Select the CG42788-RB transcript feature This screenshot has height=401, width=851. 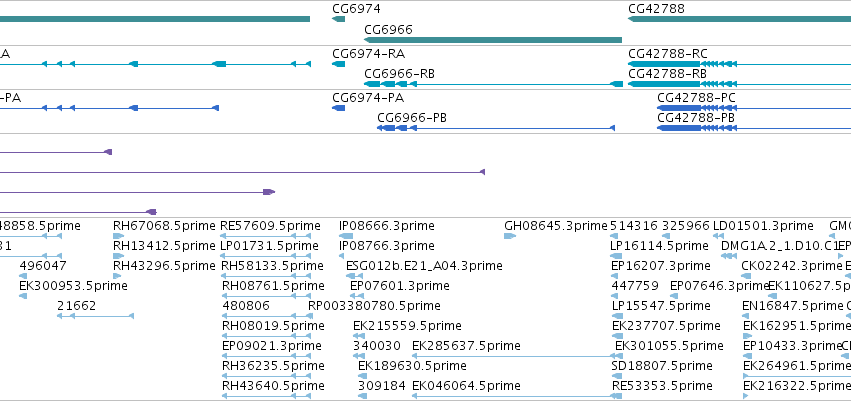click(x=739, y=84)
